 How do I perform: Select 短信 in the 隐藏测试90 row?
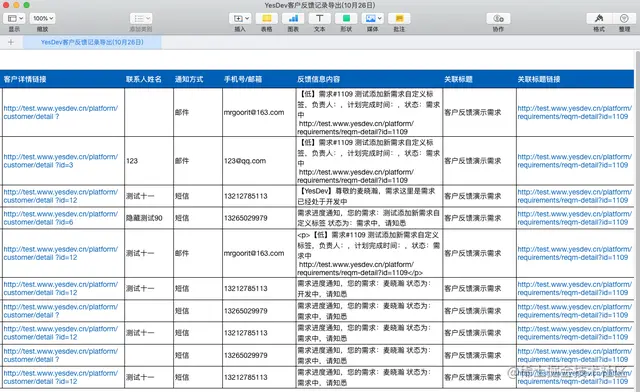coord(198,218)
